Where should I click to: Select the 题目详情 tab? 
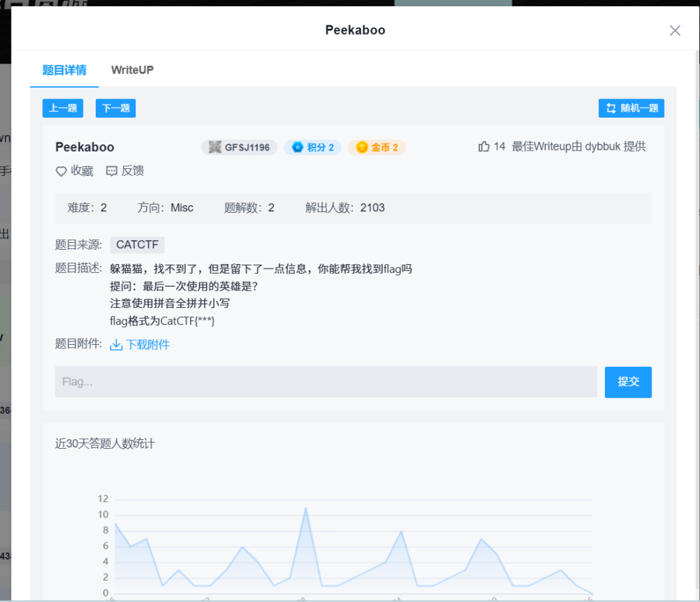[x=64, y=70]
